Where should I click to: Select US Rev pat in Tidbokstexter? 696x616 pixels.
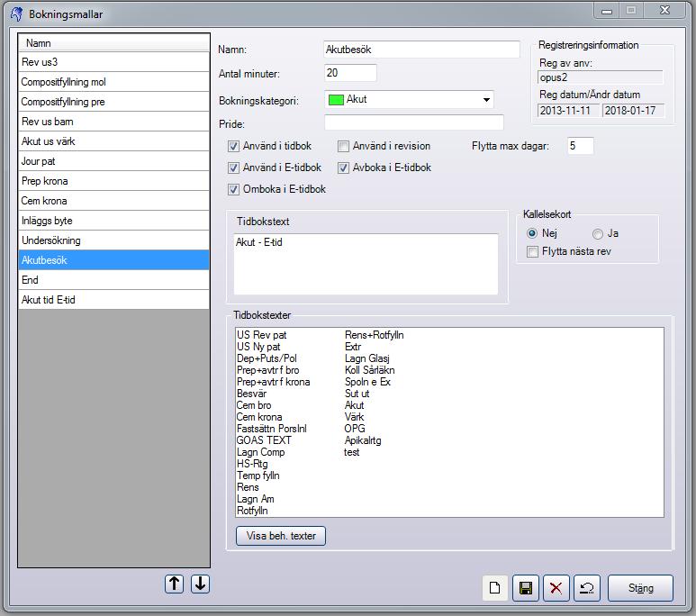(x=261, y=335)
